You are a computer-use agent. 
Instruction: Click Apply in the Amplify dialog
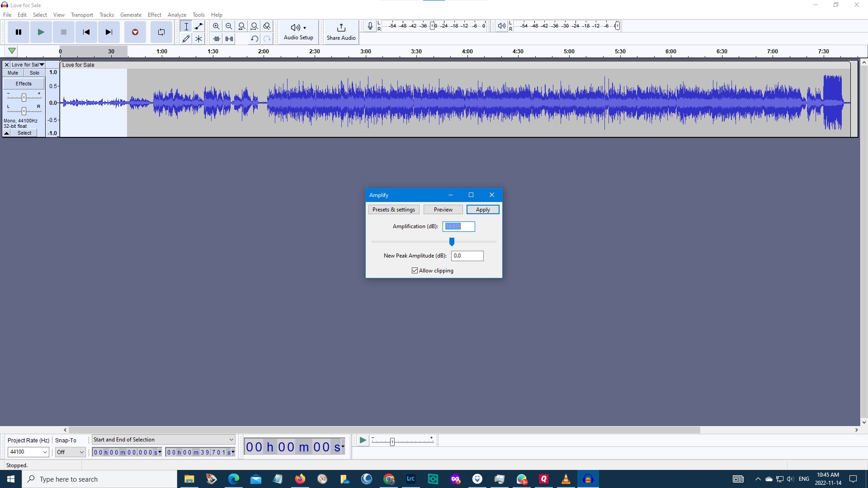click(482, 209)
